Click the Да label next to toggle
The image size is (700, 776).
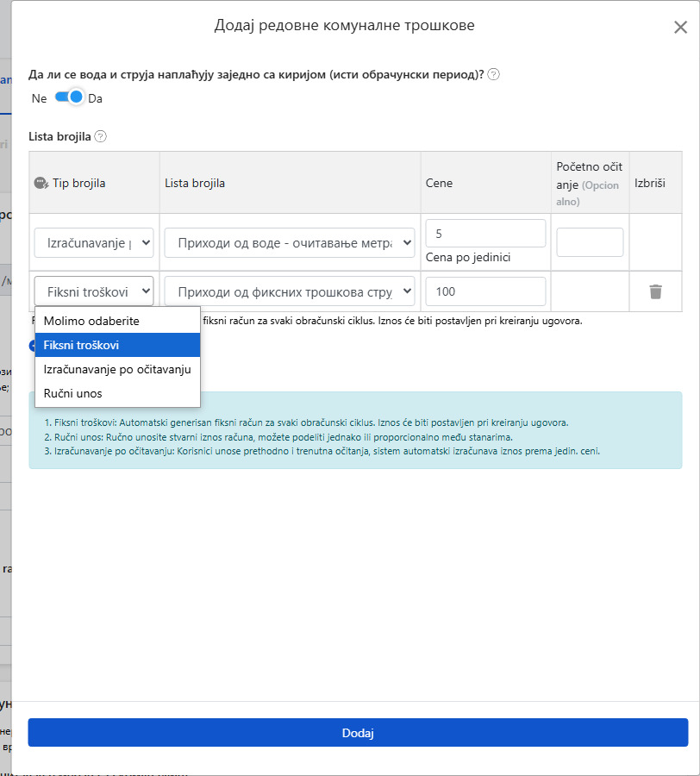coord(95,98)
